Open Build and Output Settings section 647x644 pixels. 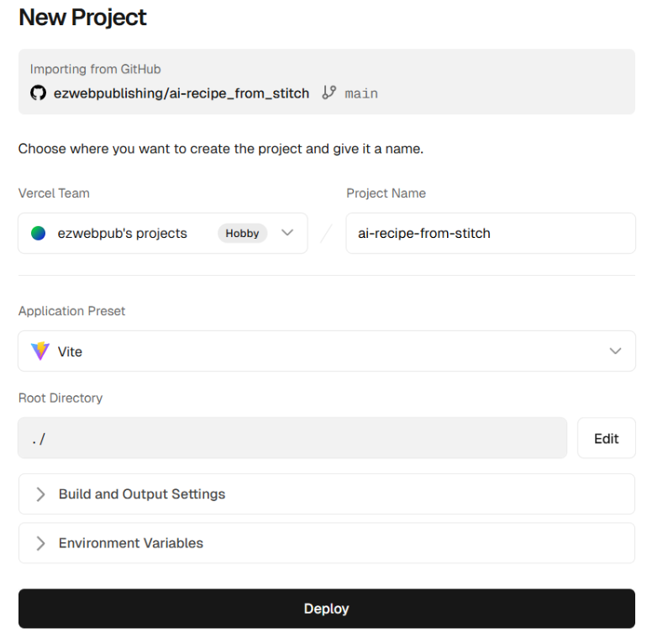(142, 494)
